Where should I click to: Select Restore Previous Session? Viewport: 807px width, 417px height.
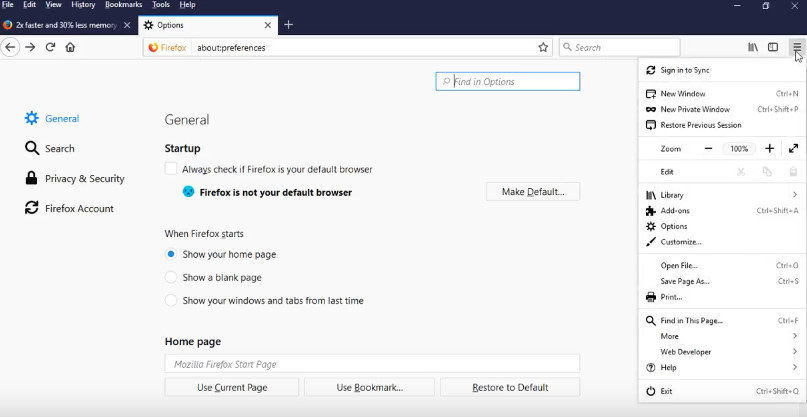click(x=722, y=125)
